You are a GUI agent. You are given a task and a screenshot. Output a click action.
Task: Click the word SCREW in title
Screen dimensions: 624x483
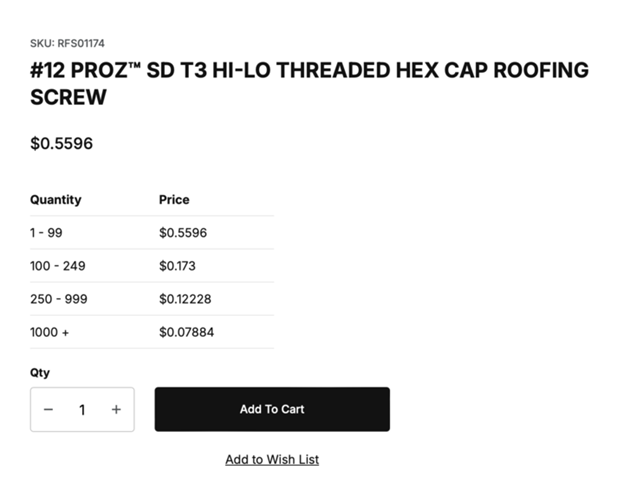[x=68, y=97]
